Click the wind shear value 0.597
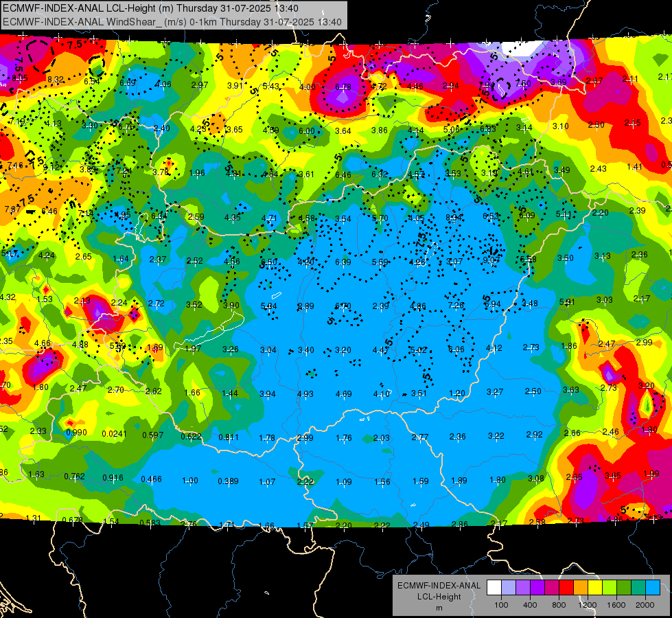This screenshot has width=672, height=618. 152,435
